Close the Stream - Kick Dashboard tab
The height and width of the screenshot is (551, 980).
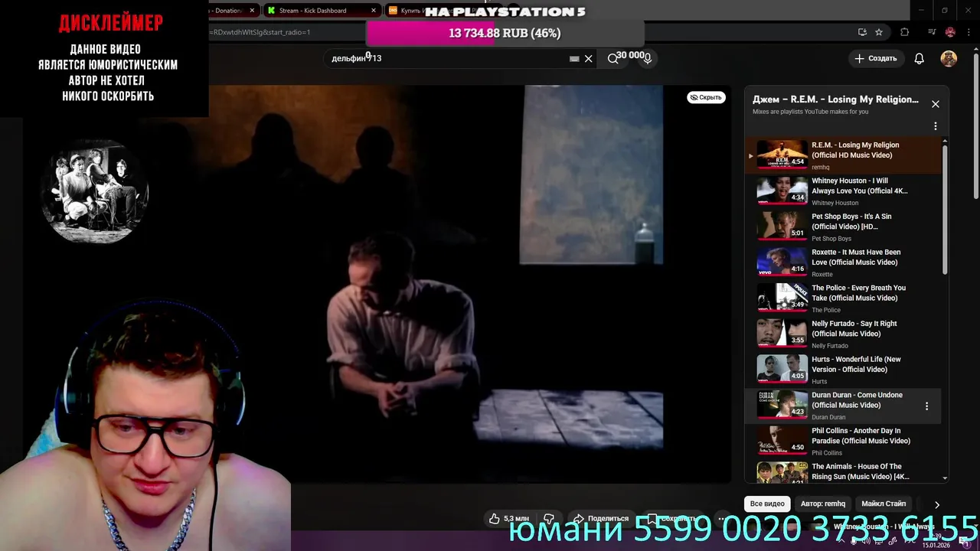click(374, 11)
